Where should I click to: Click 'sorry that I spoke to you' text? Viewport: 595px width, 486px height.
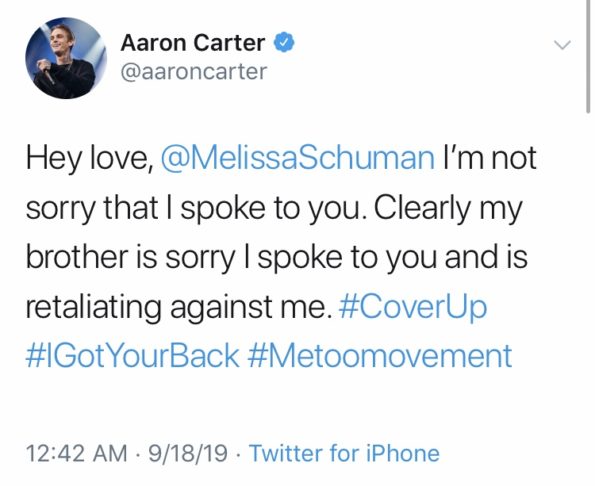[x=193, y=209]
